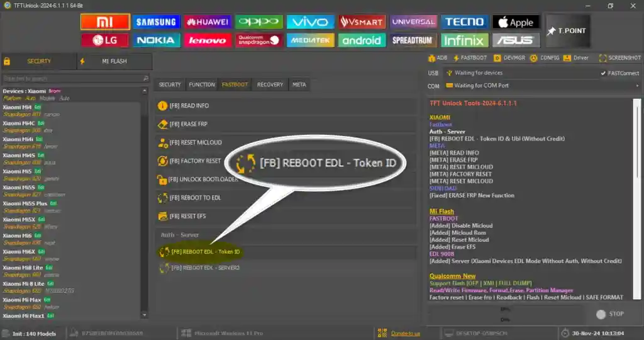644x340 pixels.
Task: Run [FB] RESET EFS
Action: point(286,216)
